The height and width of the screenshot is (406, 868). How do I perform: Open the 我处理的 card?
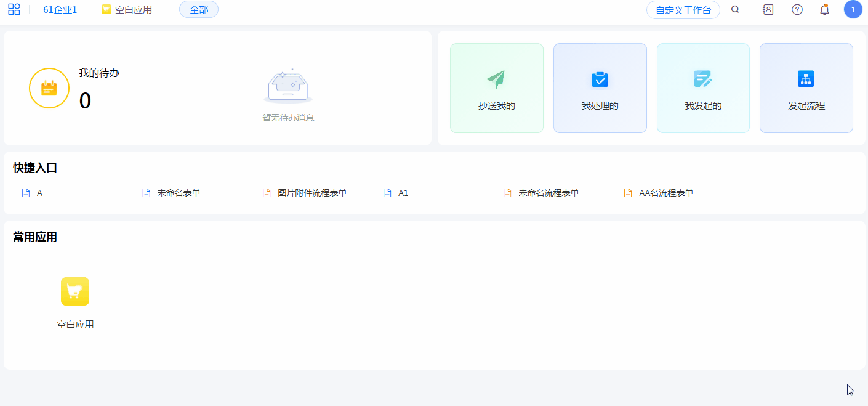click(600, 88)
